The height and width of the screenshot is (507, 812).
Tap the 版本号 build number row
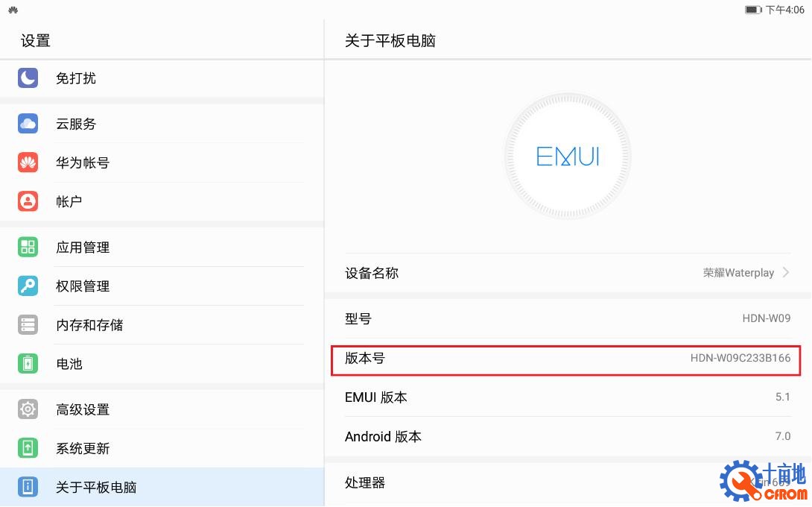(x=566, y=359)
